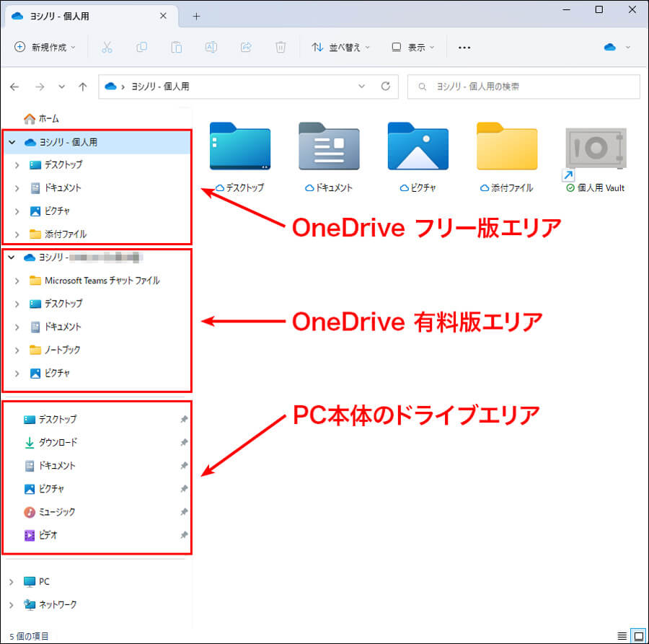
Task: Open address bar history dropdown
Action: point(362,86)
